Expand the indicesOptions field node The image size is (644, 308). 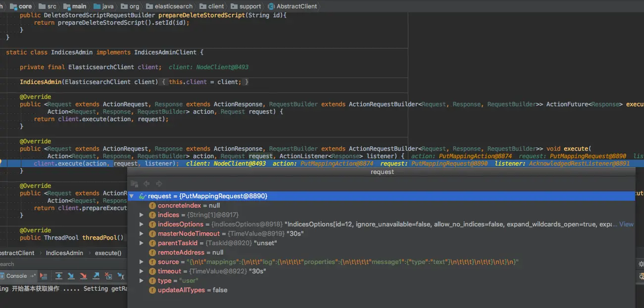point(142,224)
